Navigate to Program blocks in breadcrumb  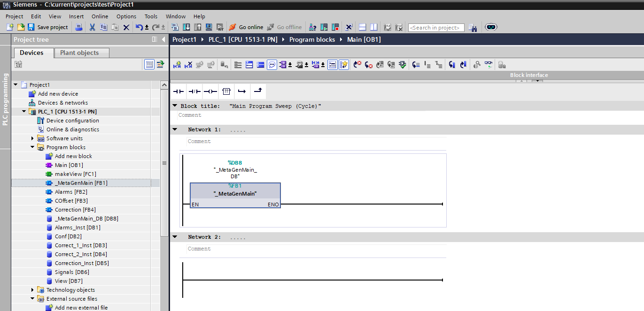[x=312, y=39]
